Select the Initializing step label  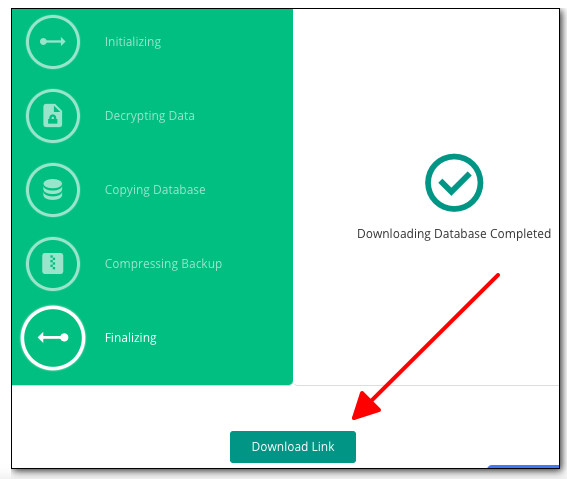coord(133,42)
